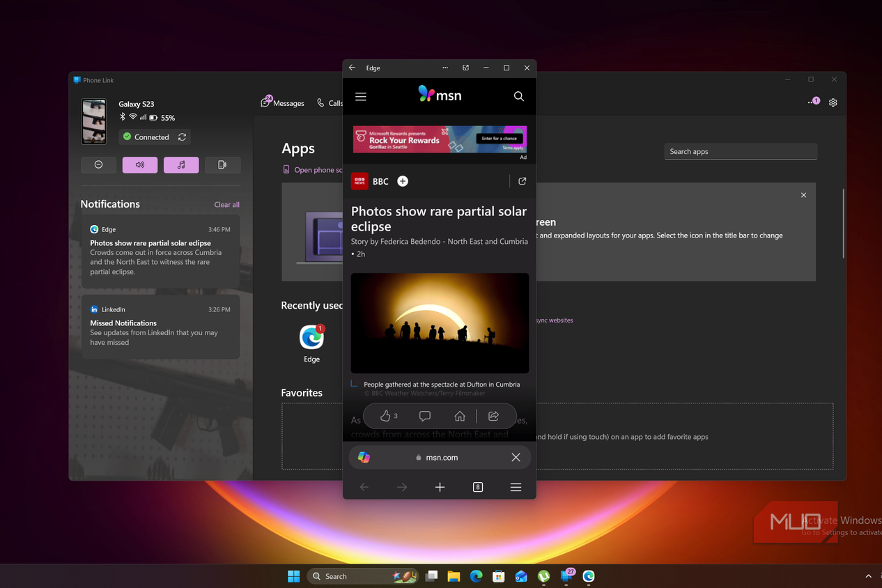Viewport: 882px width, 588px height.
Task: Click mobile Edge back navigation arrow
Action: (364, 488)
